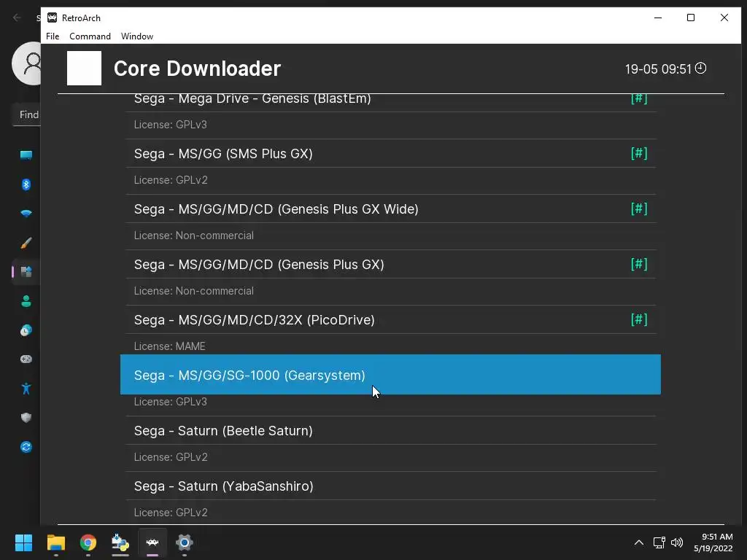Click the RetroArch title bar logo

click(52, 17)
